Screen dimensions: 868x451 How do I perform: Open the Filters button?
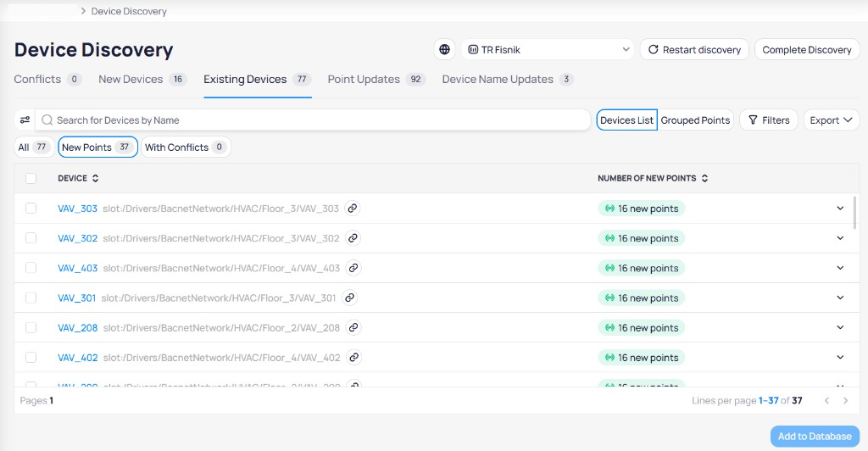point(768,120)
